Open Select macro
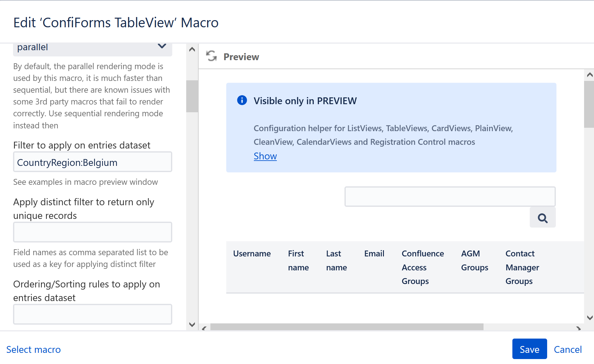 tap(34, 349)
